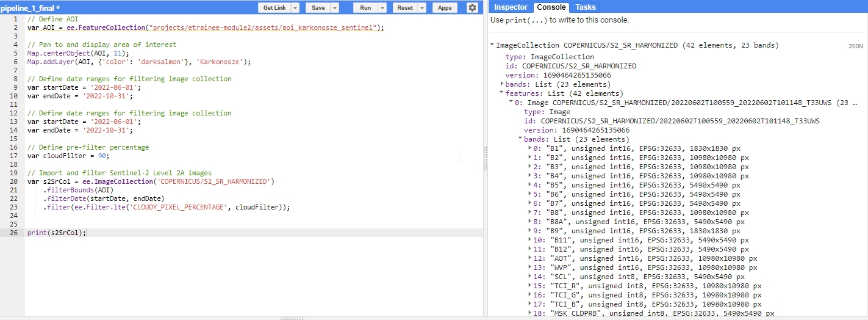Click the JSON link in console

coord(855,46)
